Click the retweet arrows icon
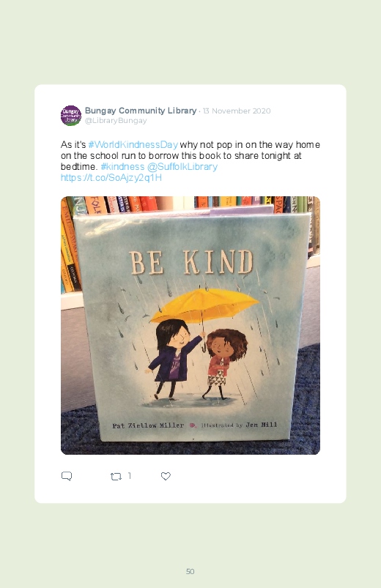This screenshot has height=588, width=381. tap(116, 477)
